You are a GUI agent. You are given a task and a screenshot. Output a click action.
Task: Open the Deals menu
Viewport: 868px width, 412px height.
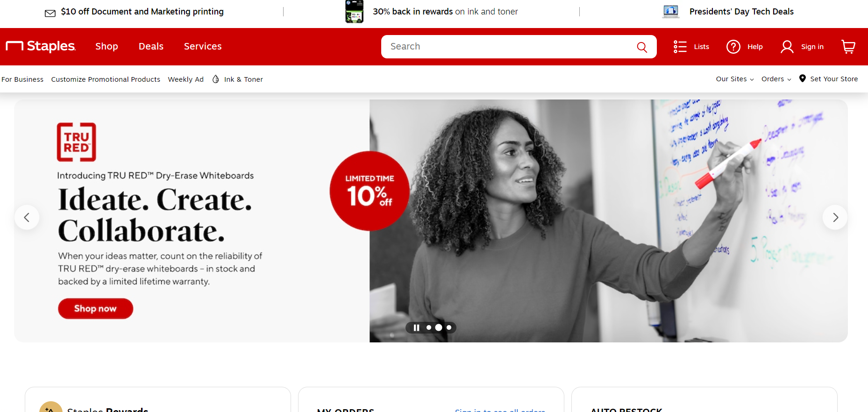151,46
